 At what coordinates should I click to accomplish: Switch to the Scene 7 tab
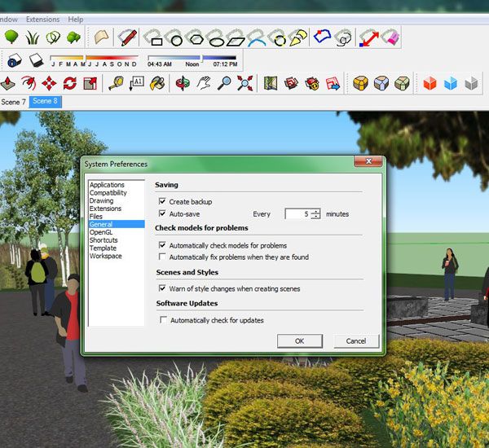point(13,102)
